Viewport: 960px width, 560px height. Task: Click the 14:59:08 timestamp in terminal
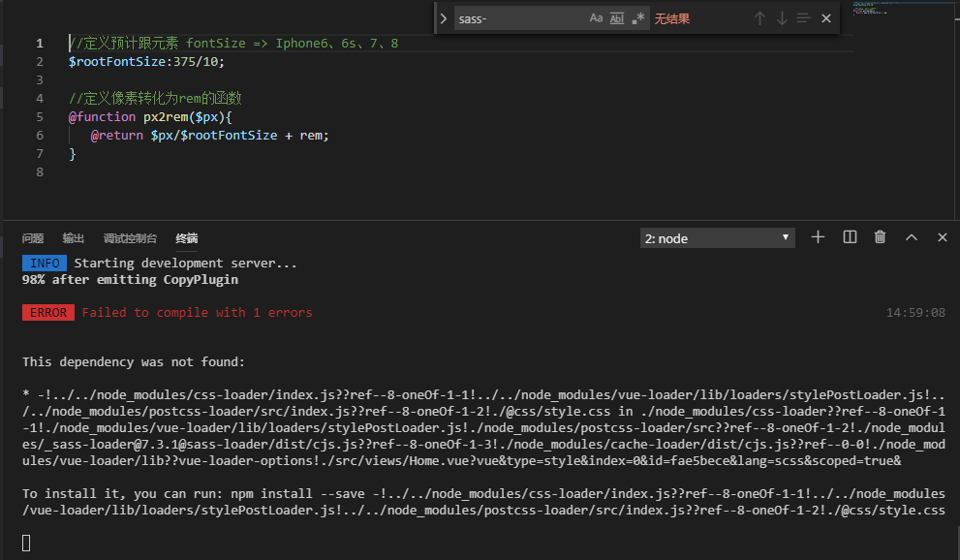tap(915, 313)
